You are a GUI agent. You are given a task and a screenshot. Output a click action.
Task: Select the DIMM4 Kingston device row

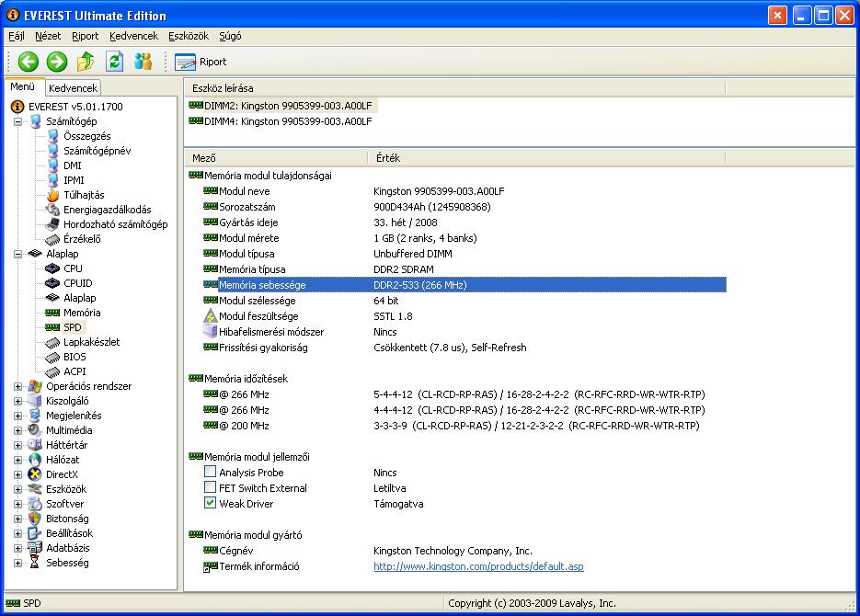pyautogui.click(x=281, y=121)
